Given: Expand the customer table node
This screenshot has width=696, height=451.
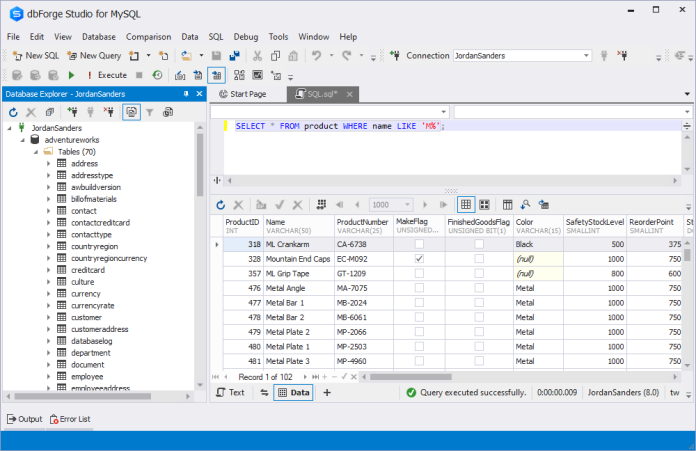Looking at the screenshot, I should 48,316.
